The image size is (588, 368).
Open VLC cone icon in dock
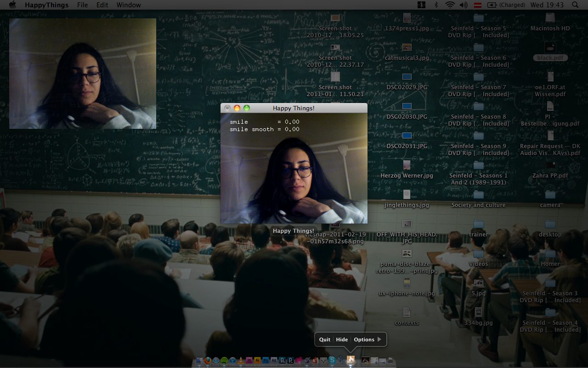pos(241,361)
